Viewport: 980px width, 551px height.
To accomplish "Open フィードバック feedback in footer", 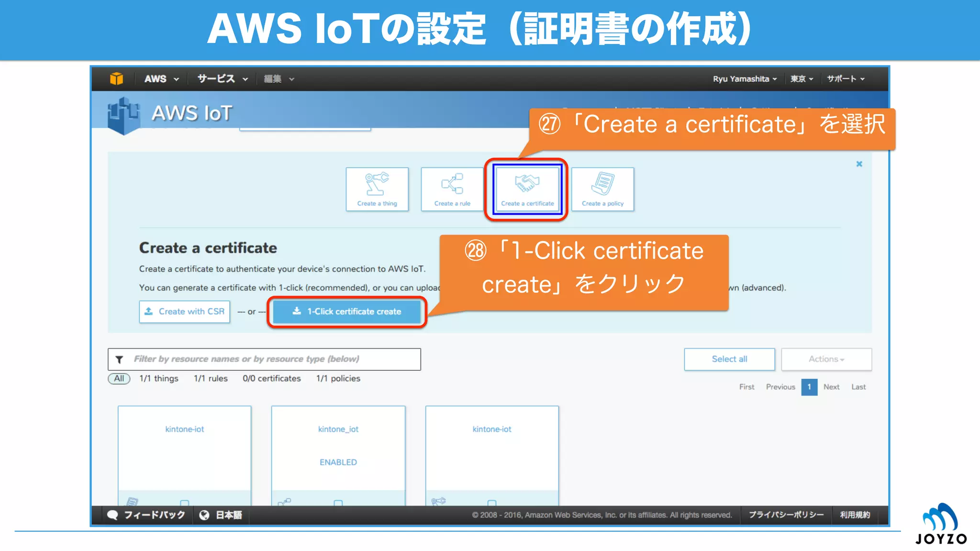I will point(154,515).
